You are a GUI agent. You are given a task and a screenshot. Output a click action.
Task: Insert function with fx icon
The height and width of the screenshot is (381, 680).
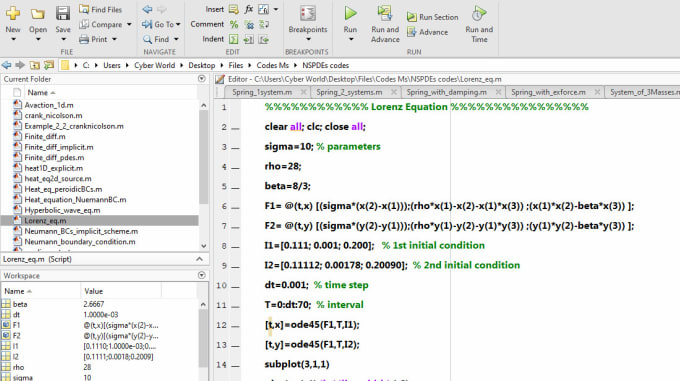tap(248, 9)
